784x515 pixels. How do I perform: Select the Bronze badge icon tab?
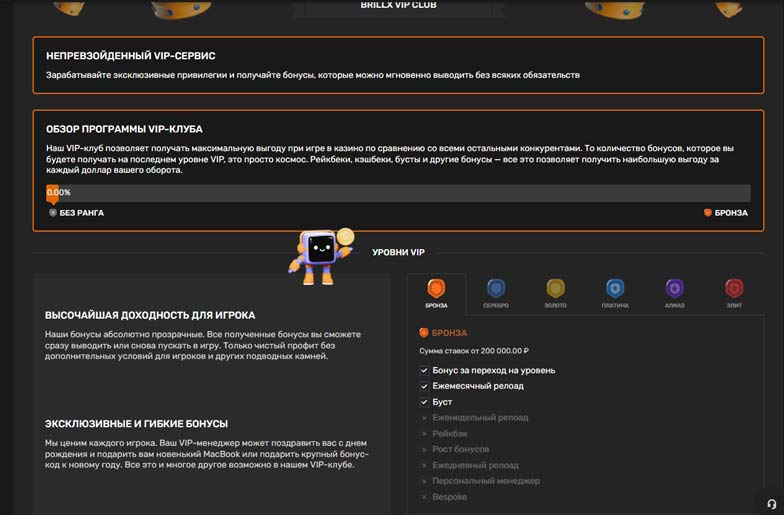(x=436, y=289)
